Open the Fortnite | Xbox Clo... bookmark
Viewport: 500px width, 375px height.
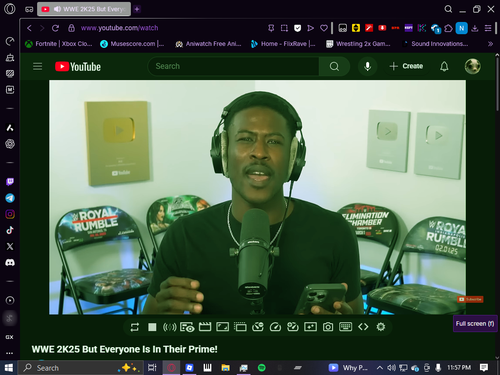coord(59,44)
